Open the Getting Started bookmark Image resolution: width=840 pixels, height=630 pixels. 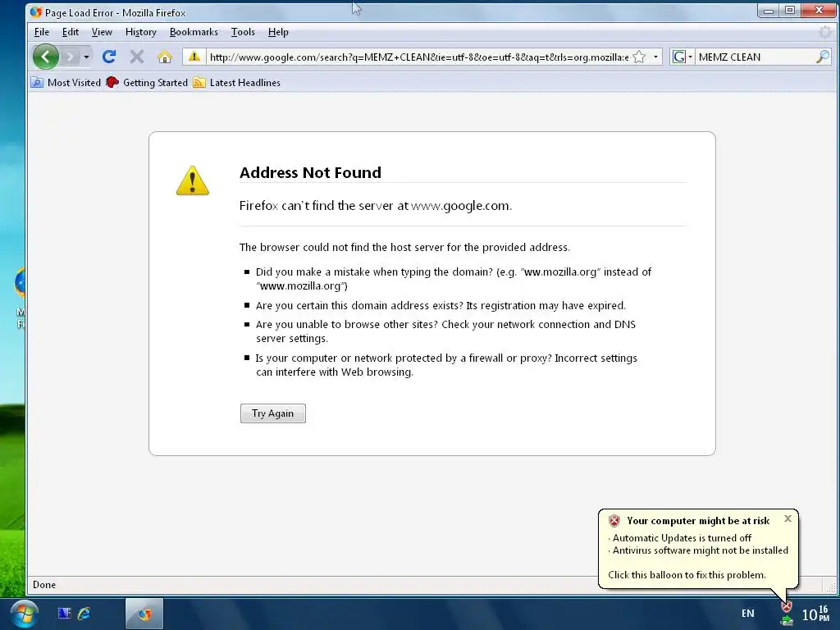(147, 83)
